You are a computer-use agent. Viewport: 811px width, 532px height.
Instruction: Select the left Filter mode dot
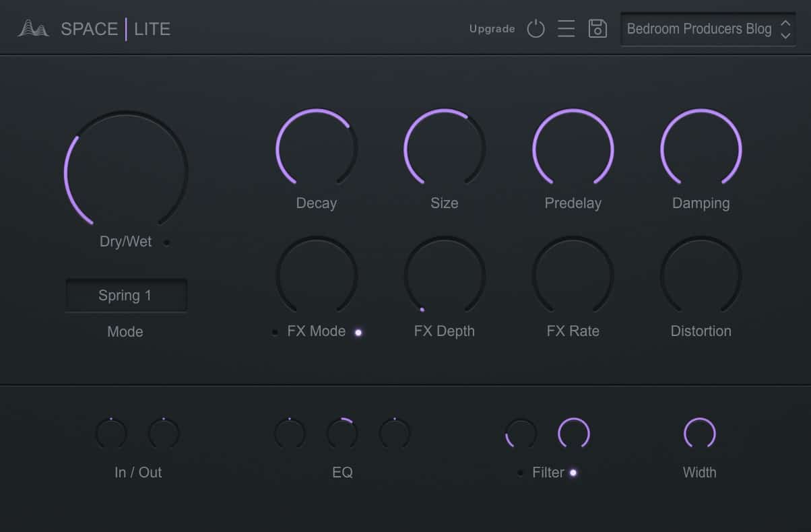(x=520, y=473)
